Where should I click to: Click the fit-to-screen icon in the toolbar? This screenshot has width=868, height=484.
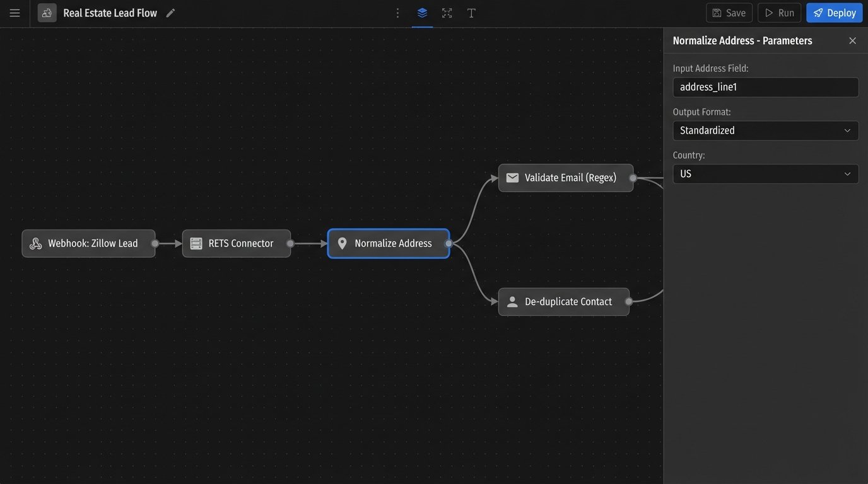pyautogui.click(x=447, y=12)
